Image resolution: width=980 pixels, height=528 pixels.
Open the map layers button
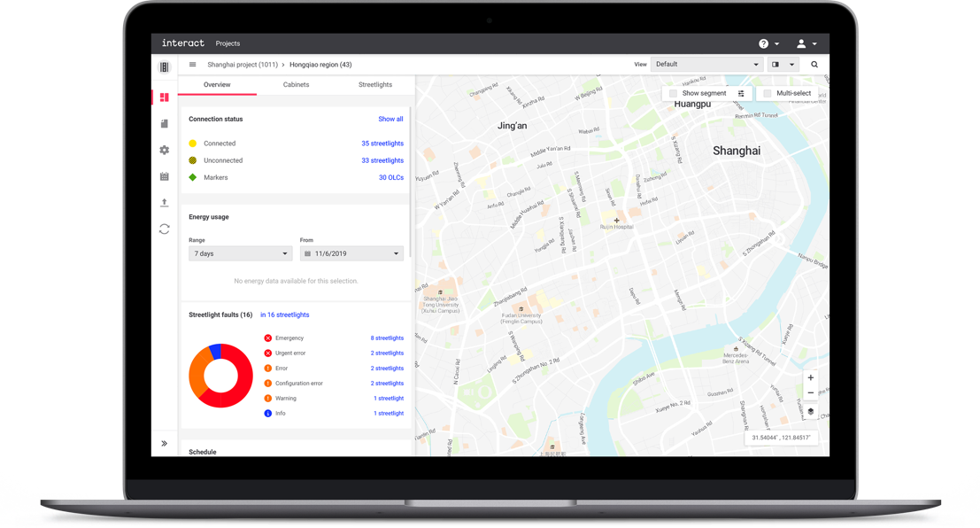811,412
